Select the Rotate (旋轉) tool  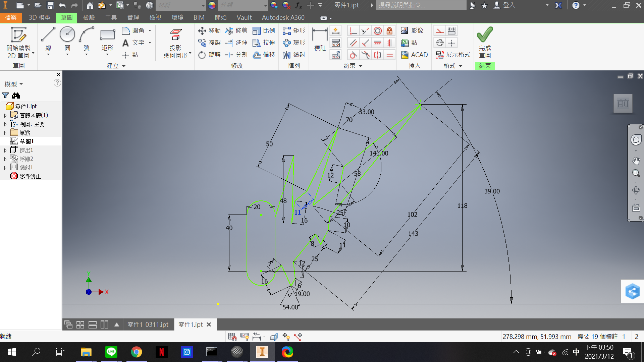pos(209,55)
